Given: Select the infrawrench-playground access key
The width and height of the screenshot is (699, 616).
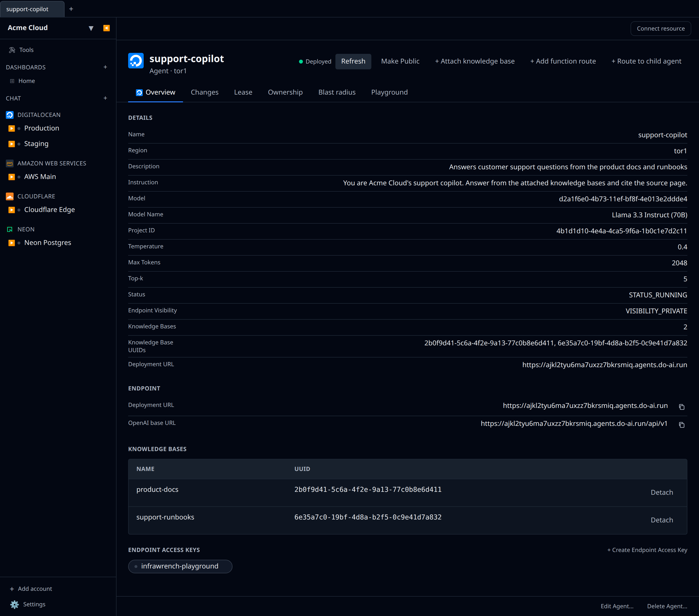Looking at the screenshot, I should tap(180, 566).
